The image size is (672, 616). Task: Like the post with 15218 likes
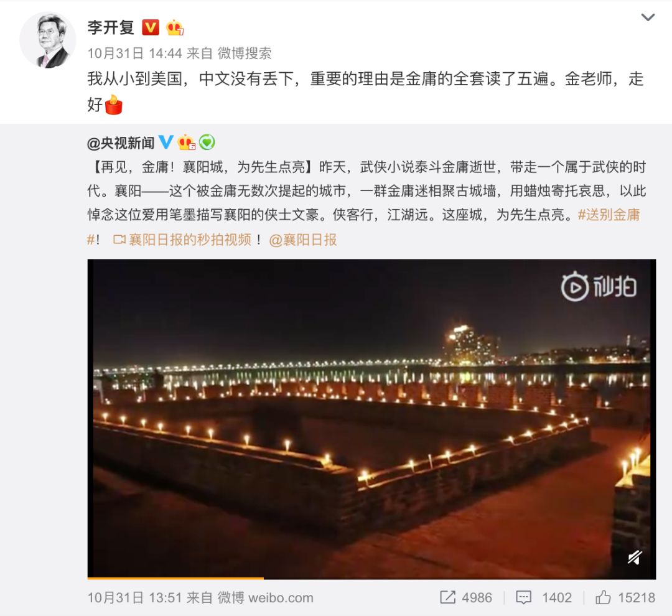point(625,597)
